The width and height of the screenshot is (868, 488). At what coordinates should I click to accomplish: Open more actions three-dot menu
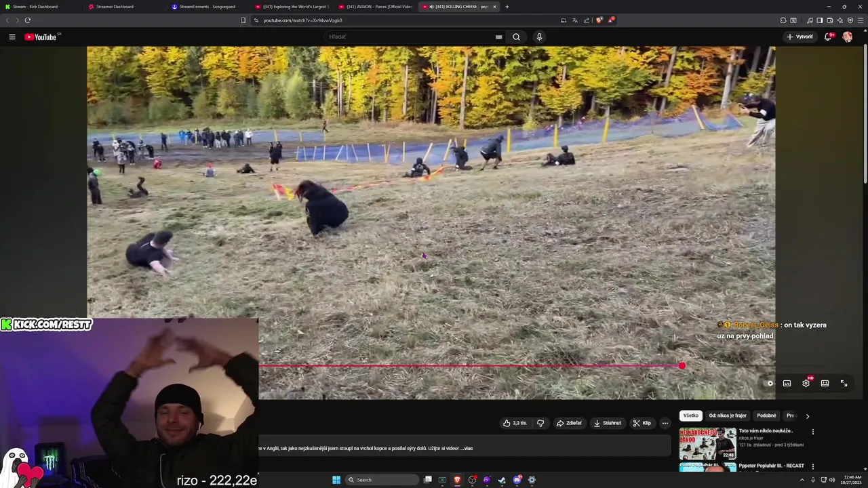click(x=665, y=423)
